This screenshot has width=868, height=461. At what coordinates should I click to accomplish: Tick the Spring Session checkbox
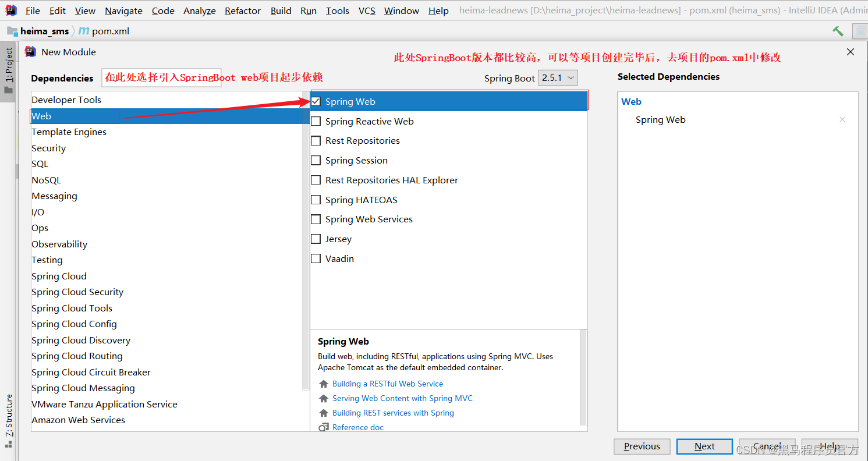[316, 160]
